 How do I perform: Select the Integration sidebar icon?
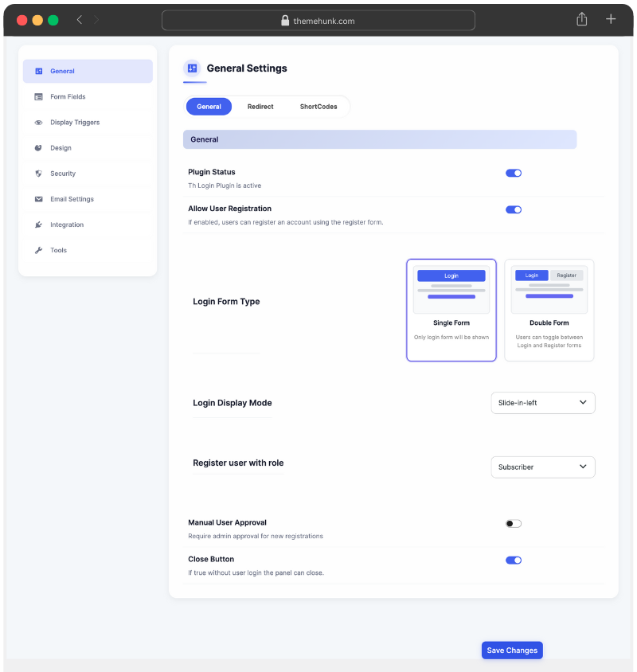38,224
